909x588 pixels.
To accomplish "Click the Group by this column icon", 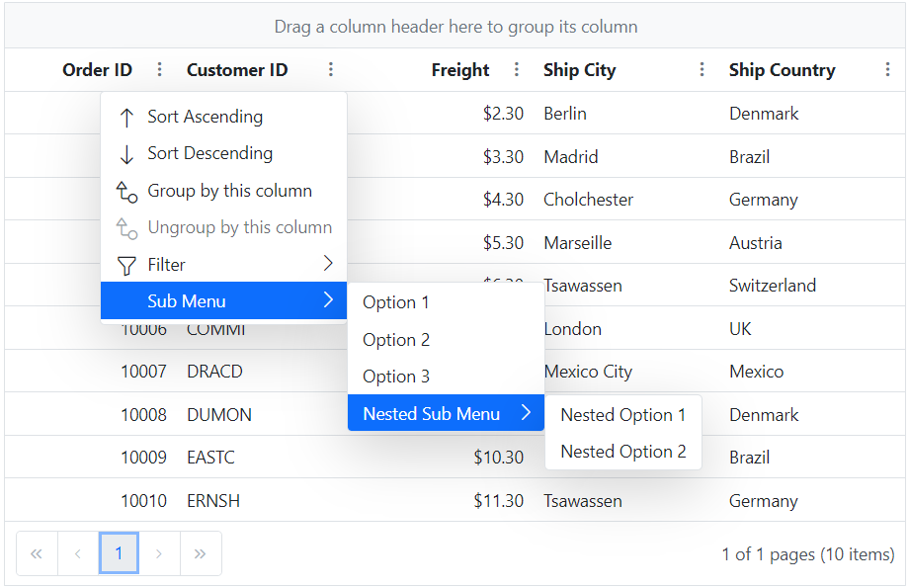I will pos(126,192).
